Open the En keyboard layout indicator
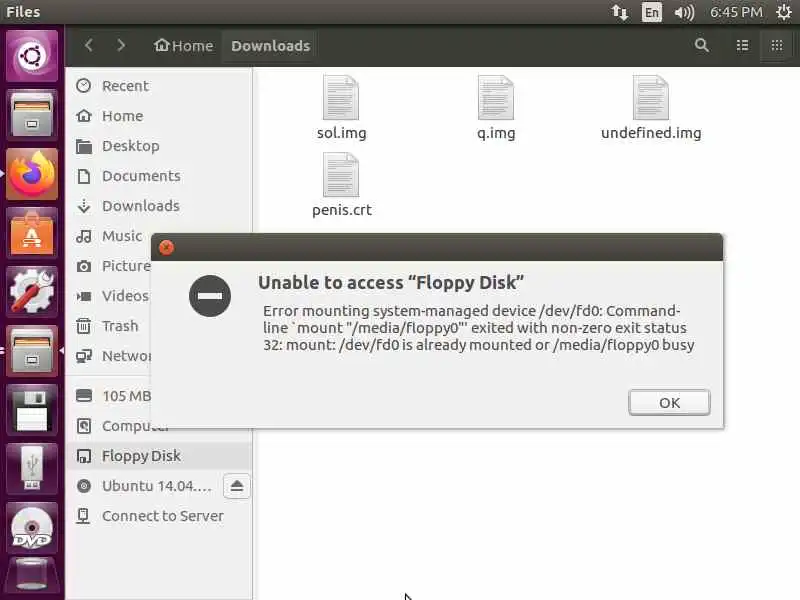Viewport: 800px width, 600px height. point(652,12)
